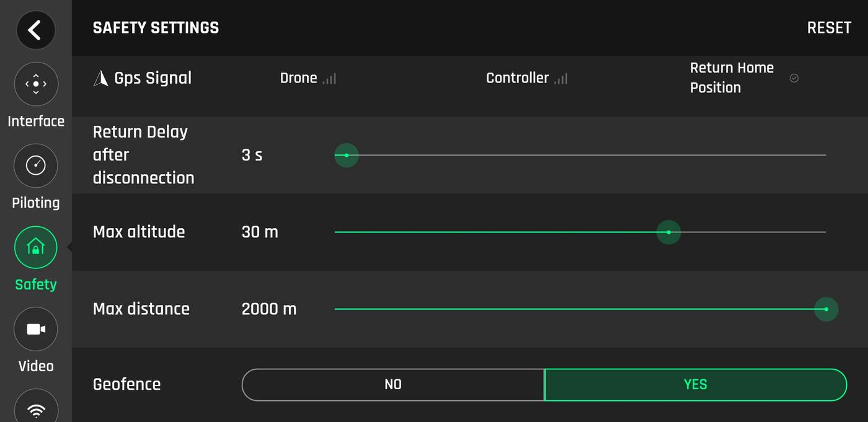Select the Safety house-lock icon
868x422 pixels.
point(36,247)
